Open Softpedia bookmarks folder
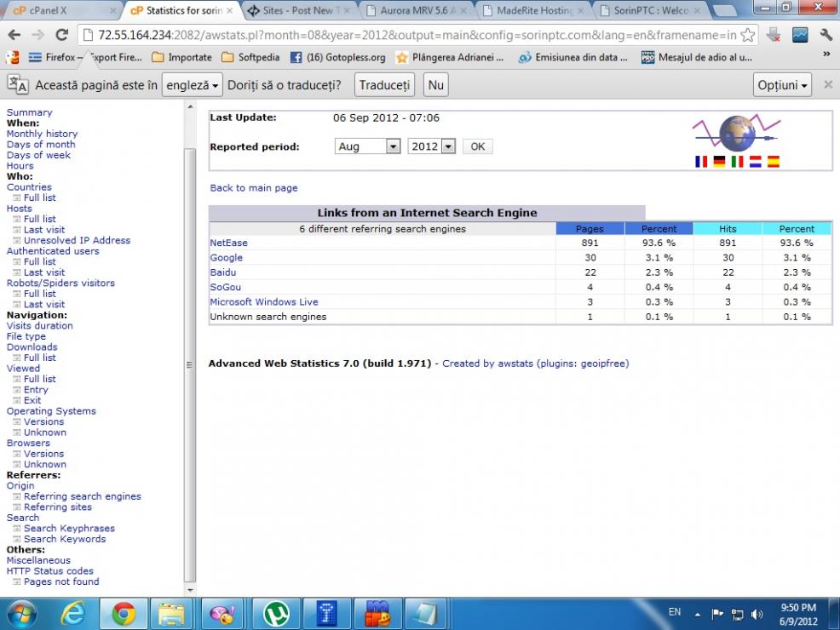This screenshot has height=630, width=840. pyautogui.click(x=250, y=57)
